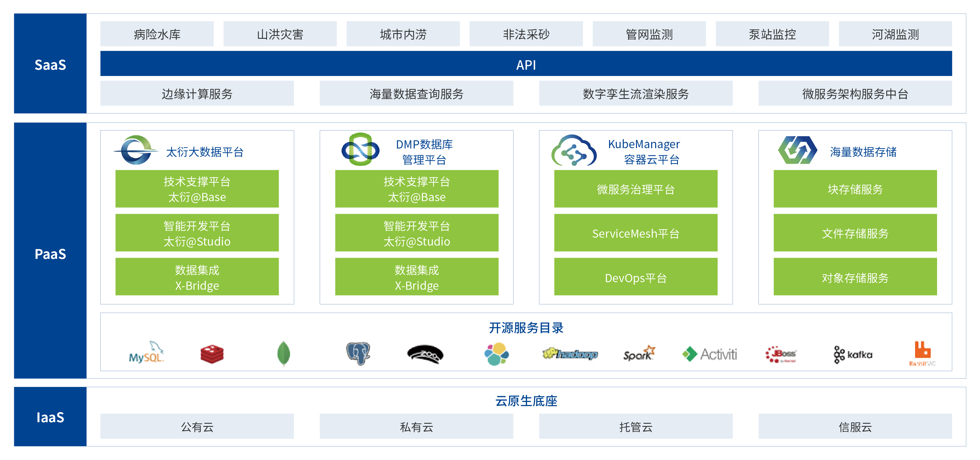The image size is (980, 460).
Task: Click the DMP数据库管理平台 title text
Action: click(x=424, y=152)
